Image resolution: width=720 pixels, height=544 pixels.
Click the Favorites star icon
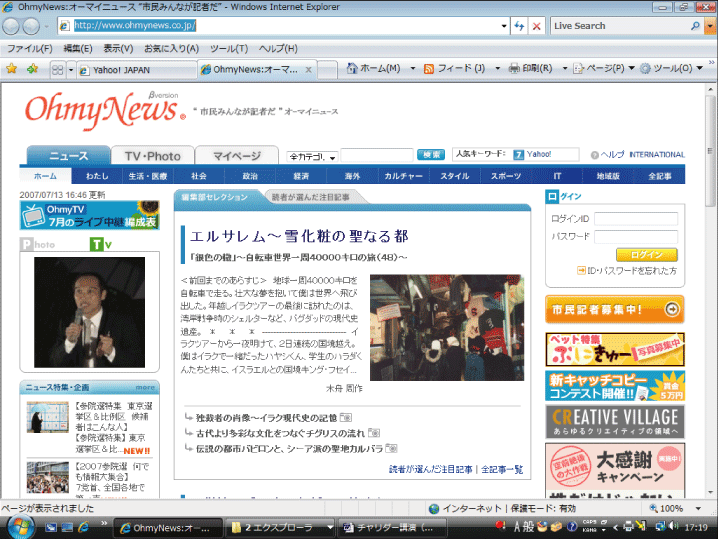11,69
